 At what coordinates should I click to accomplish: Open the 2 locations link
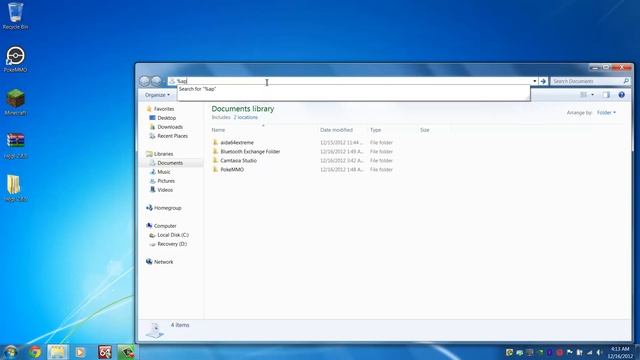point(246,117)
